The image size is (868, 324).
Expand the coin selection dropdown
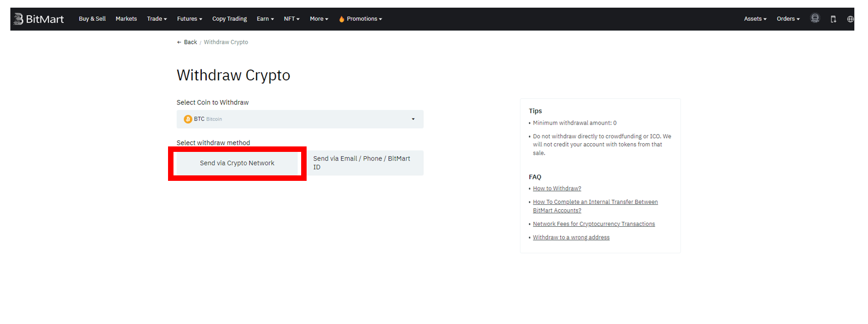[x=300, y=119]
